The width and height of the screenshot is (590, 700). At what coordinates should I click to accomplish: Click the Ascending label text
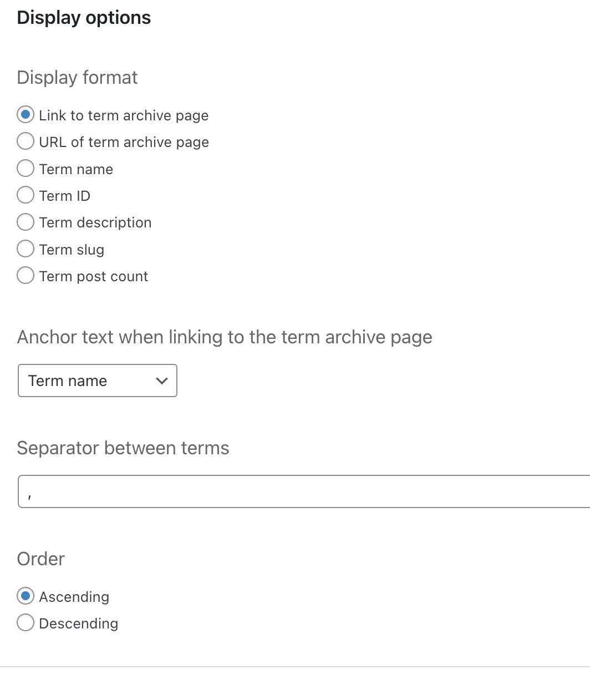pyautogui.click(x=74, y=597)
